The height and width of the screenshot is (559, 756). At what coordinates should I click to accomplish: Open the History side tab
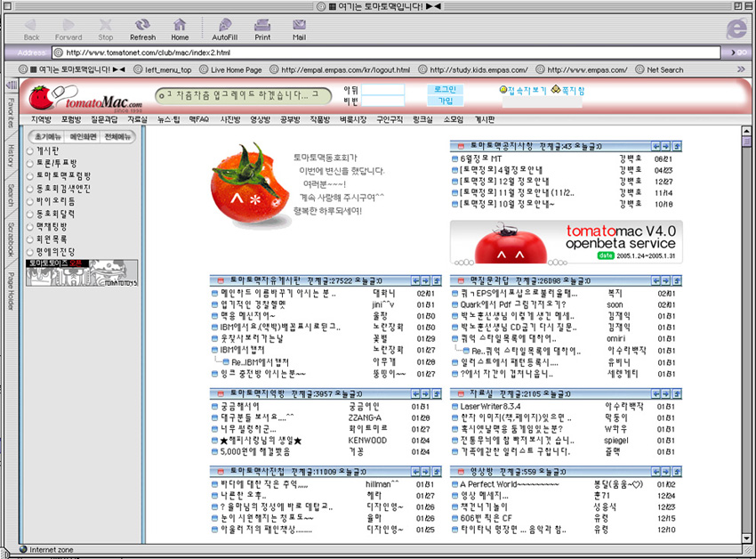pos(11,157)
